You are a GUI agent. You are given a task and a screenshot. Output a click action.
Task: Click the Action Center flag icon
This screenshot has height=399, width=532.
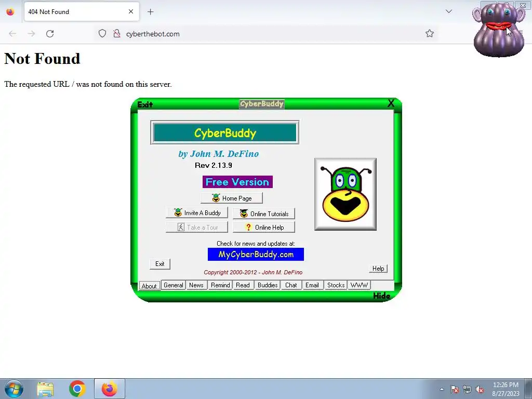(x=455, y=390)
